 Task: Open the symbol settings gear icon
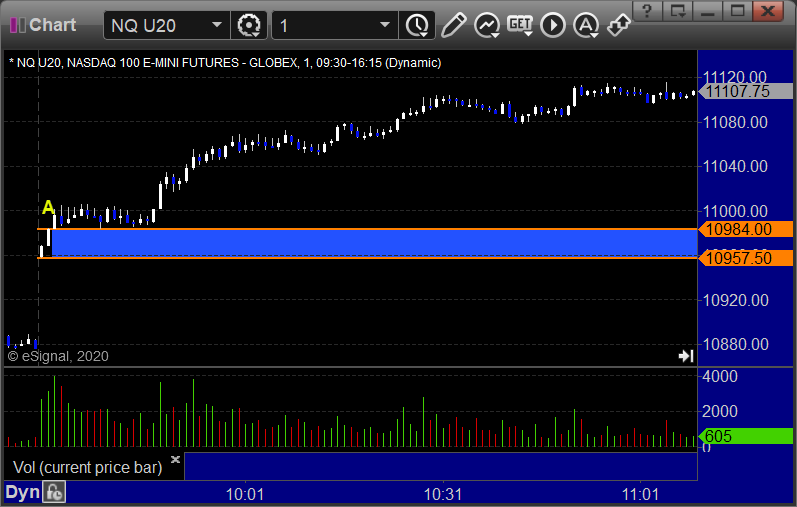tap(249, 25)
